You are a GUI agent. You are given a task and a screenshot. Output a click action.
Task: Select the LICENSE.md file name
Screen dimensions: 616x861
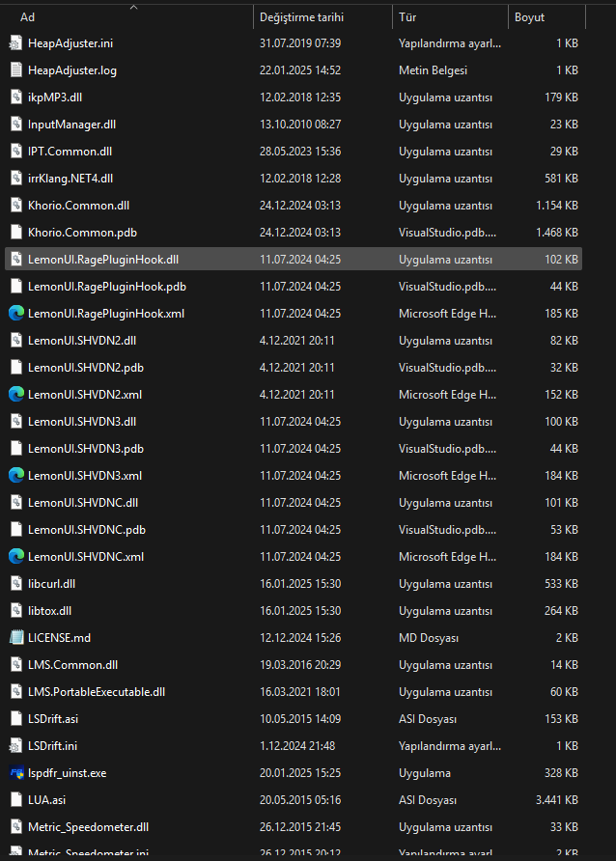[59, 637]
